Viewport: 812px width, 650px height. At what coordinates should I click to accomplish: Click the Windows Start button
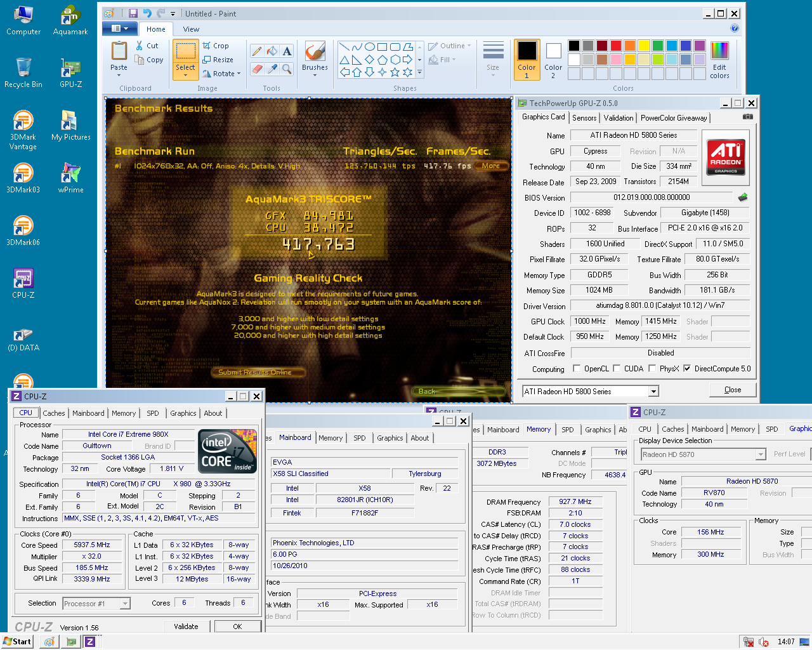[x=17, y=642]
